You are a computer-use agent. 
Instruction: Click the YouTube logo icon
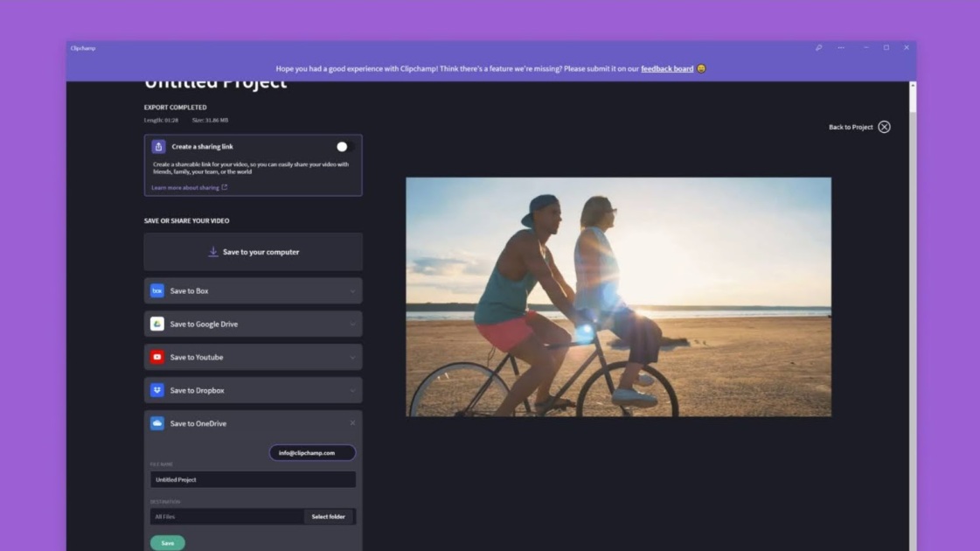pos(157,357)
